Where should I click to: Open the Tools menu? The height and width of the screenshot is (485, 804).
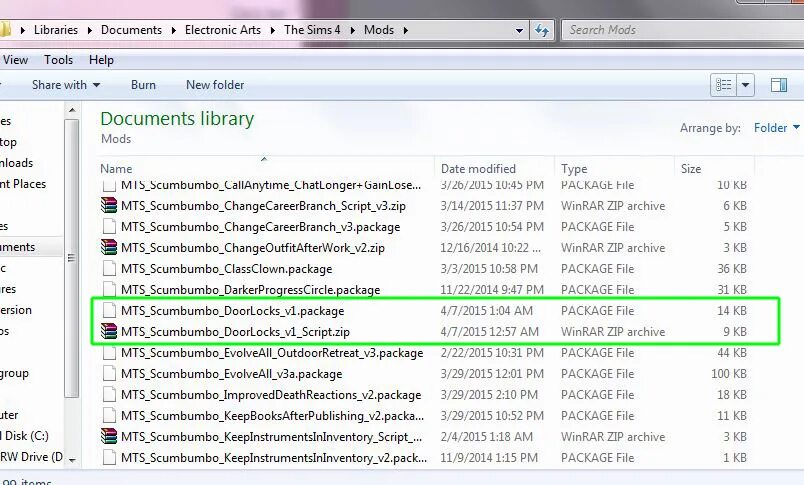(58, 60)
